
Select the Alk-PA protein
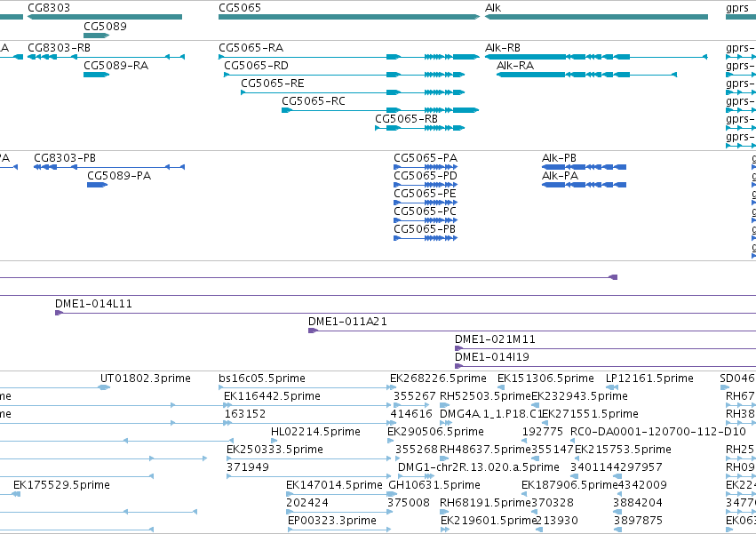(584, 185)
